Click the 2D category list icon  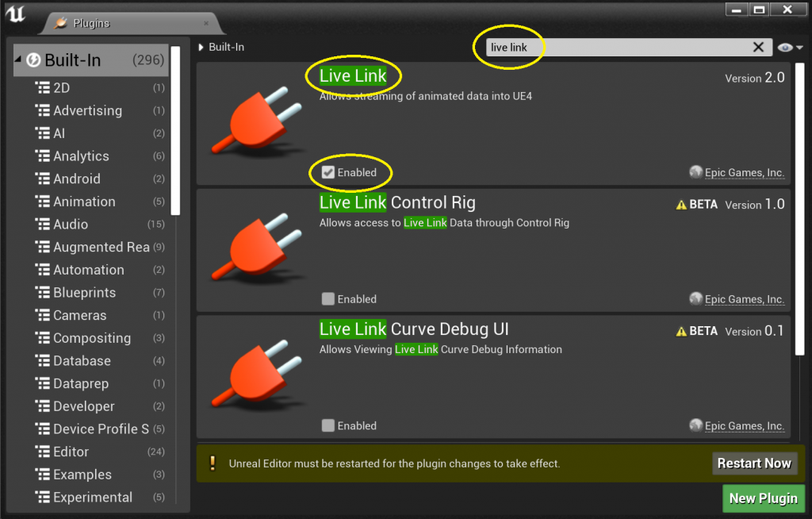coord(43,87)
